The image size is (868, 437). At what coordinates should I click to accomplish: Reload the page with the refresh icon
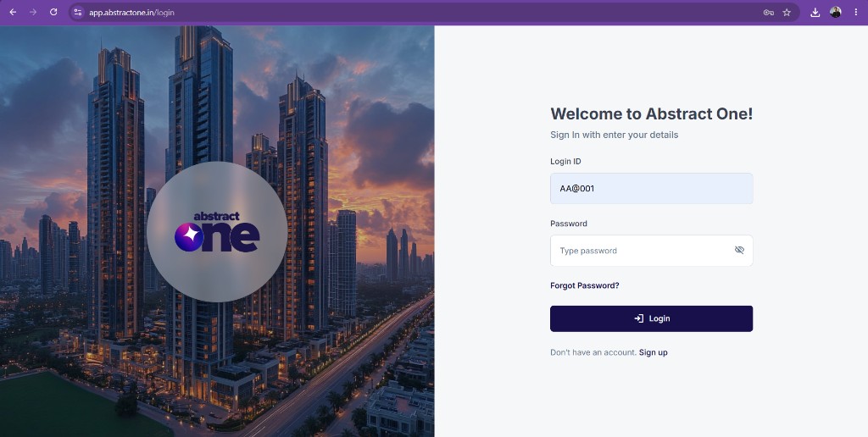coord(53,12)
